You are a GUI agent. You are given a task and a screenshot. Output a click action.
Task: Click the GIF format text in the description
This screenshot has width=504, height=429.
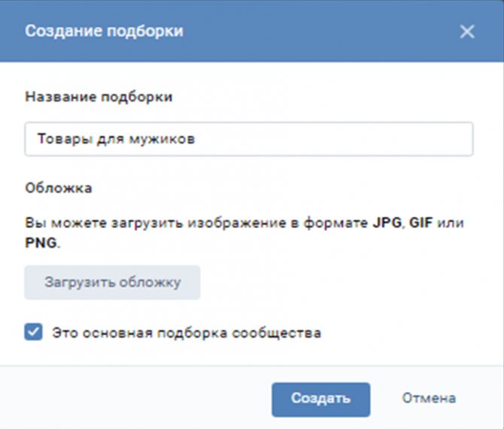click(421, 223)
